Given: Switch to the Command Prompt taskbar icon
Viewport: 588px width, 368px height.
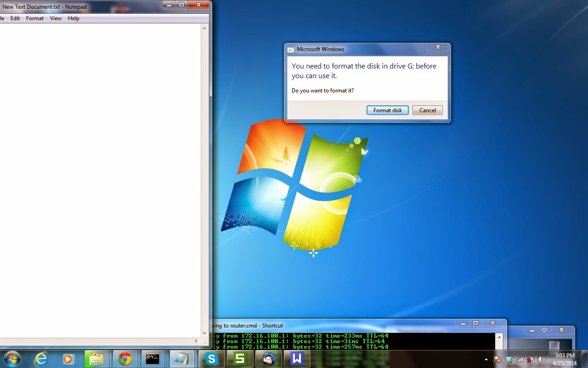Looking at the screenshot, I should tap(153, 359).
